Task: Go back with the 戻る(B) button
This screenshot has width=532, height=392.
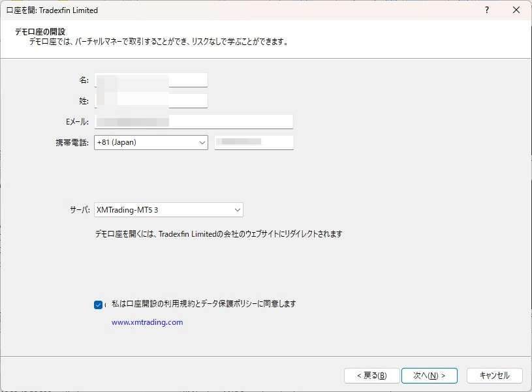Action: pos(372,376)
